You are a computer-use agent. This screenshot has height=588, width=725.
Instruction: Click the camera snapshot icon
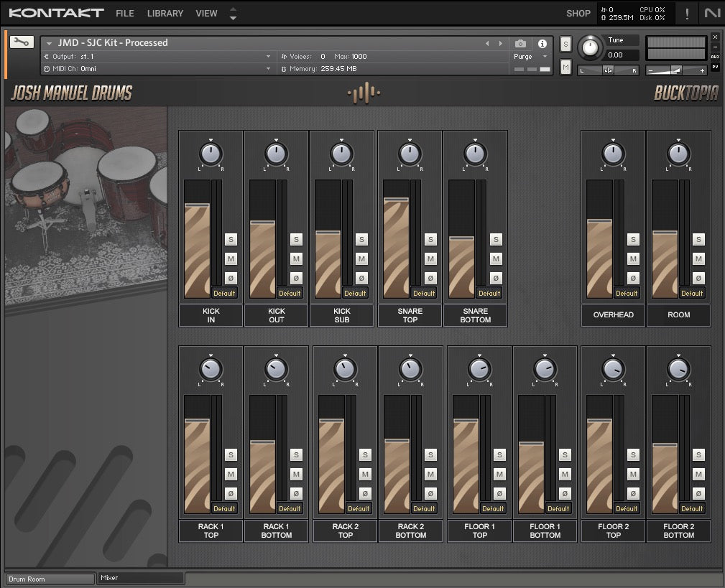[x=521, y=44]
